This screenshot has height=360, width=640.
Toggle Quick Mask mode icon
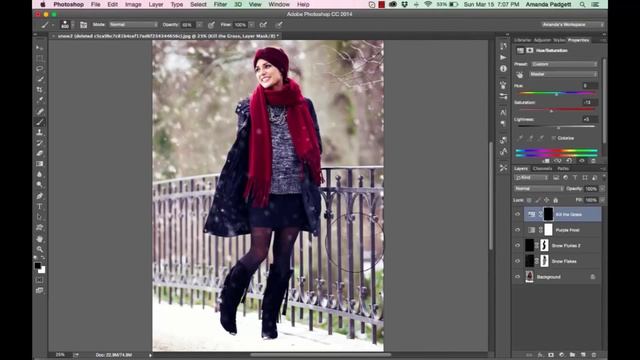[40, 280]
